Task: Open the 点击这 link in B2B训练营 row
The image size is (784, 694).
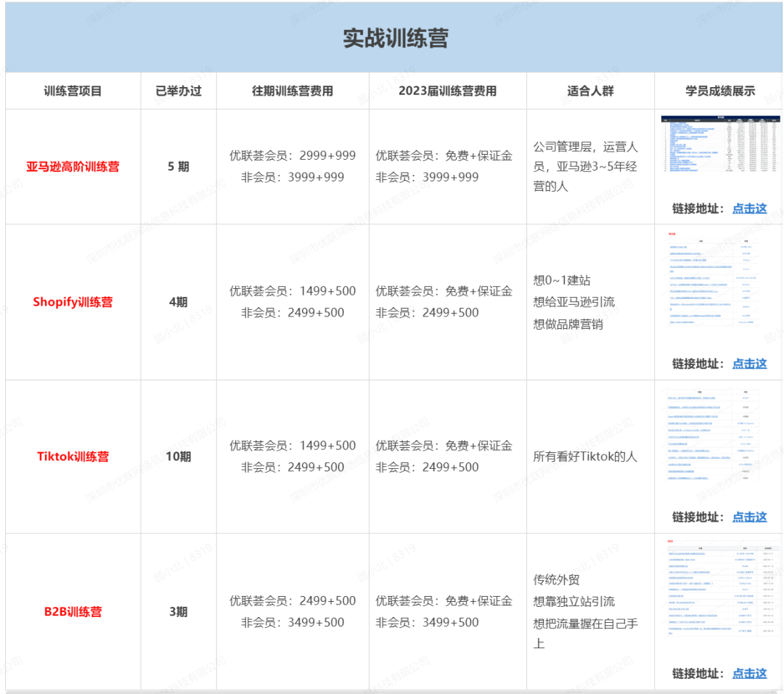Action: point(749,674)
